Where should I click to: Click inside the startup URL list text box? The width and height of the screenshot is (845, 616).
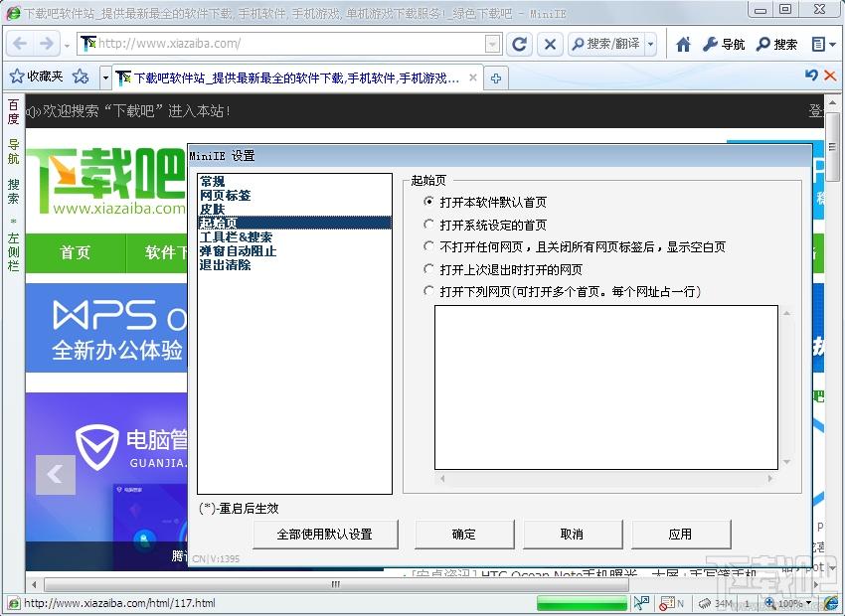click(x=605, y=386)
